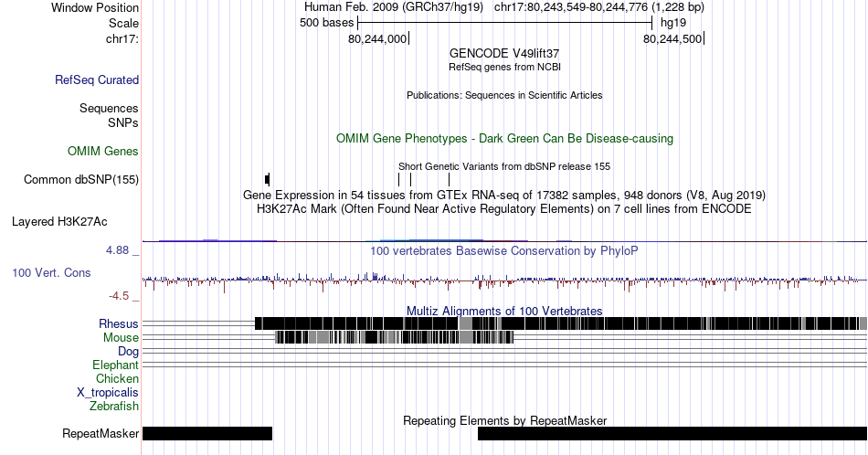Click the -4.5 PhyloP axis value

point(119,296)
